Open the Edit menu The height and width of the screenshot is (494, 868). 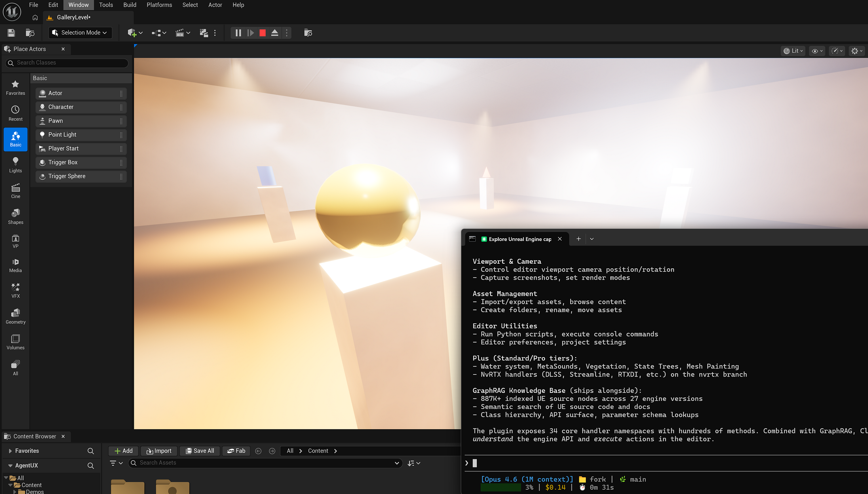pyautogui.click(x=53, y=5)
